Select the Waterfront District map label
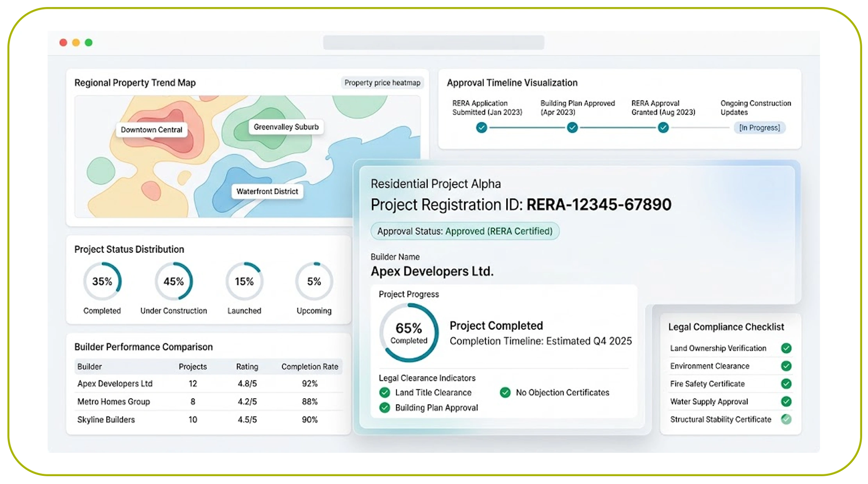The image size is (868, 484). 267,192
